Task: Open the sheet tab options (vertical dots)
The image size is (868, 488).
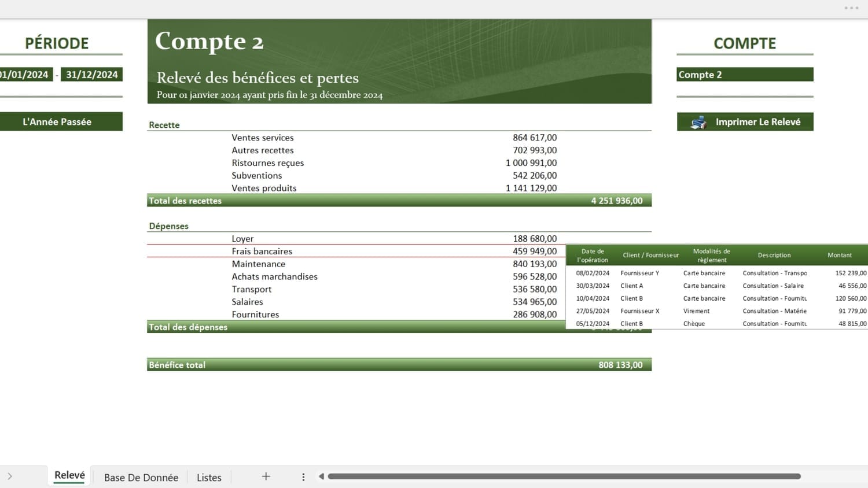Action: pyautogui.click(x=303, y=477)
